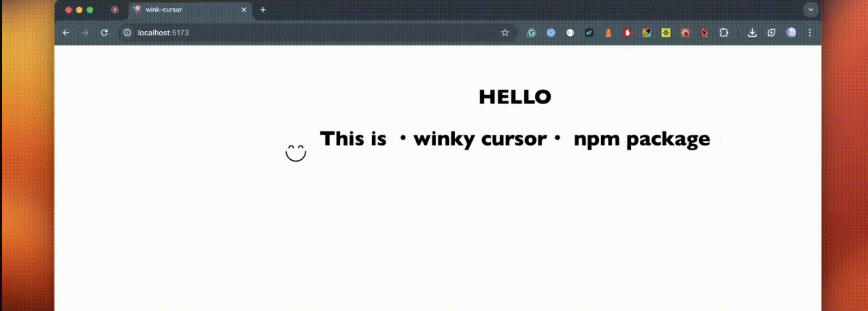Image resolution: width=868 pixels, height=311 pixels.
Task: Close the wink-cursor tab
Action: tap(244, 10)
